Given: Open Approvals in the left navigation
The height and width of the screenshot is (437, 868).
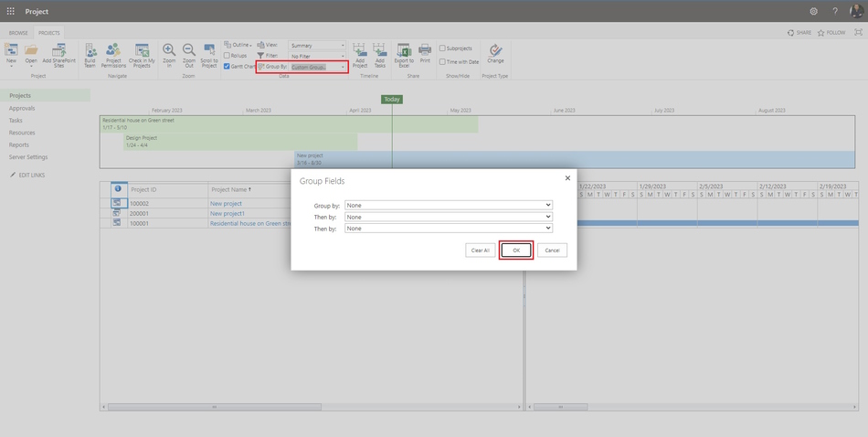Looking at the screenshot, I should 22,108.
